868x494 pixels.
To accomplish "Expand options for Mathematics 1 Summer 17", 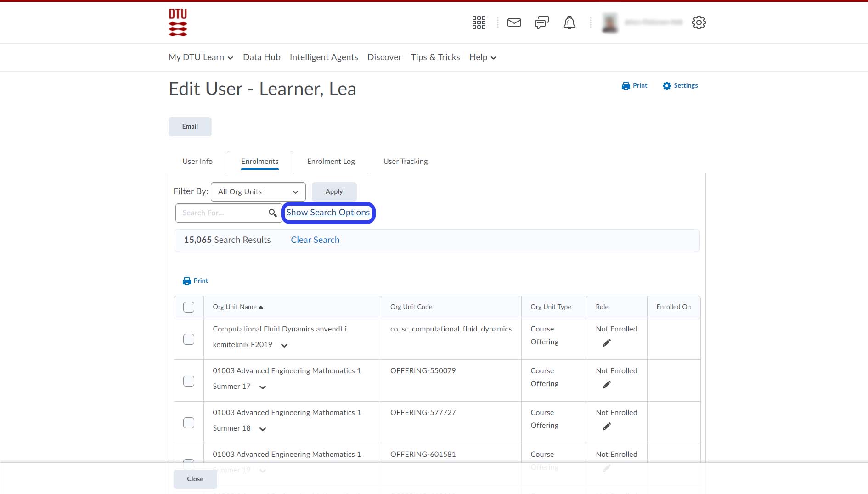I will [263, 387].
